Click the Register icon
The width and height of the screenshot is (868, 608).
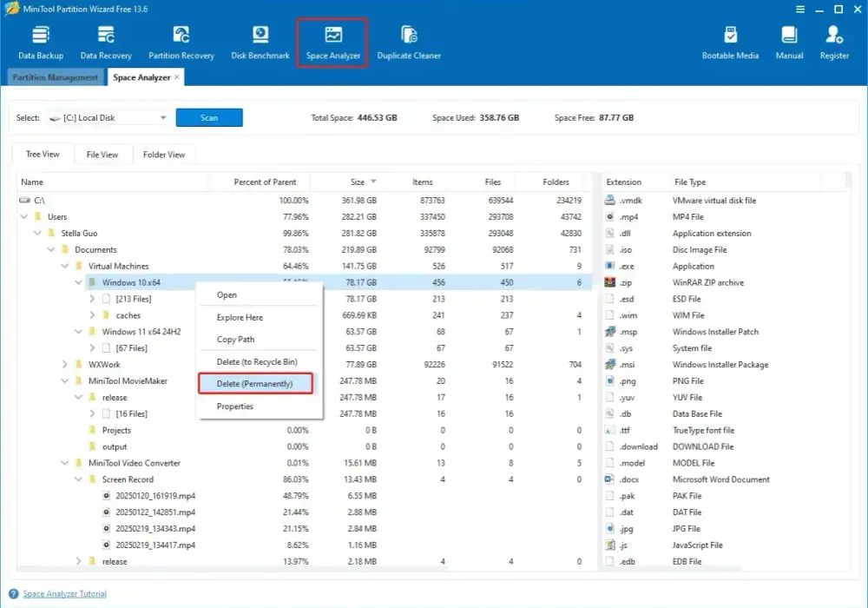pyautogui.click(x=833, y=35)
